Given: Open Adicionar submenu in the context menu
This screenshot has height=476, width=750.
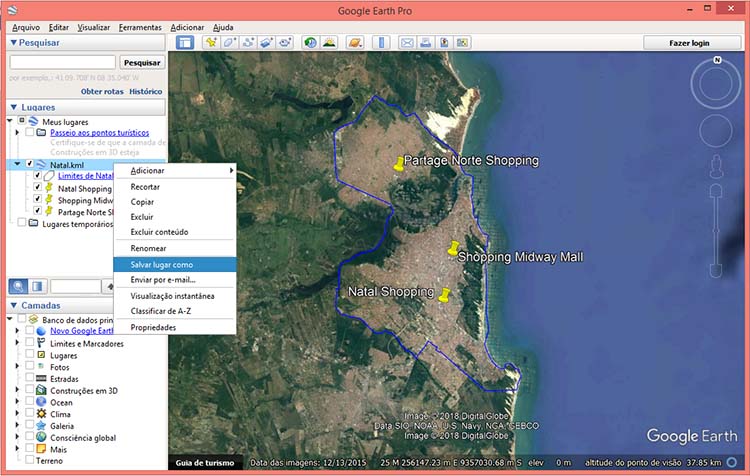Looking at the screenshot, I should click(x=175, y=170).
